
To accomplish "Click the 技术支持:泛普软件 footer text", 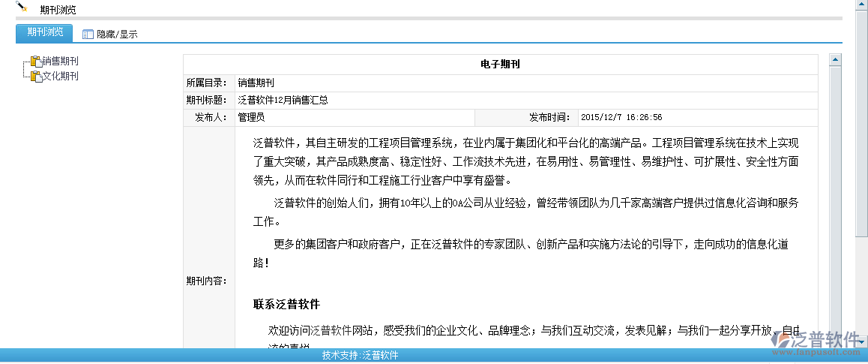I will coord(361,356).
